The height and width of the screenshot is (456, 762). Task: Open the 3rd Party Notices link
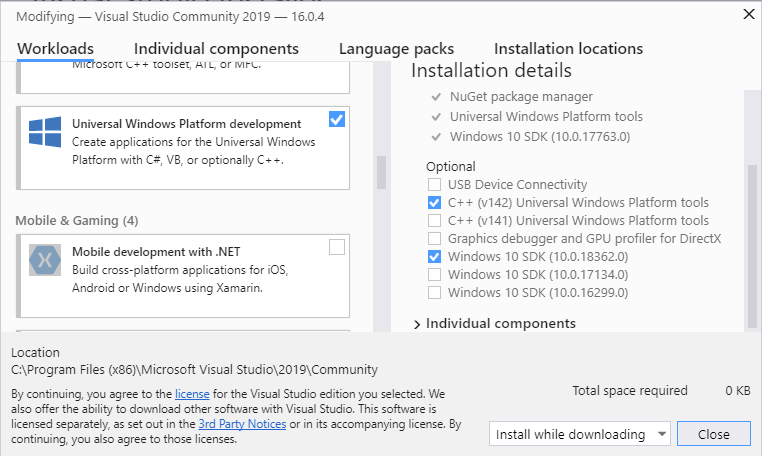click(242, 424)
